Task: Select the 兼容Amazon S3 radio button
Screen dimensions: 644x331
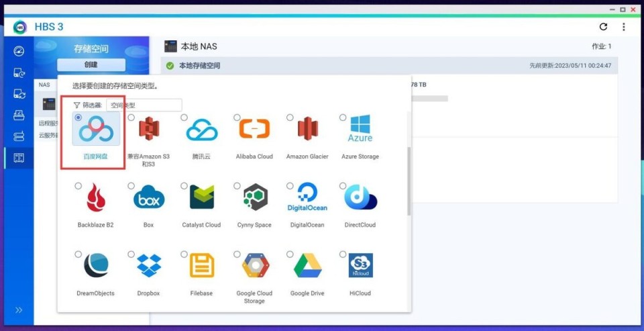Action: (x=131, y=117)
